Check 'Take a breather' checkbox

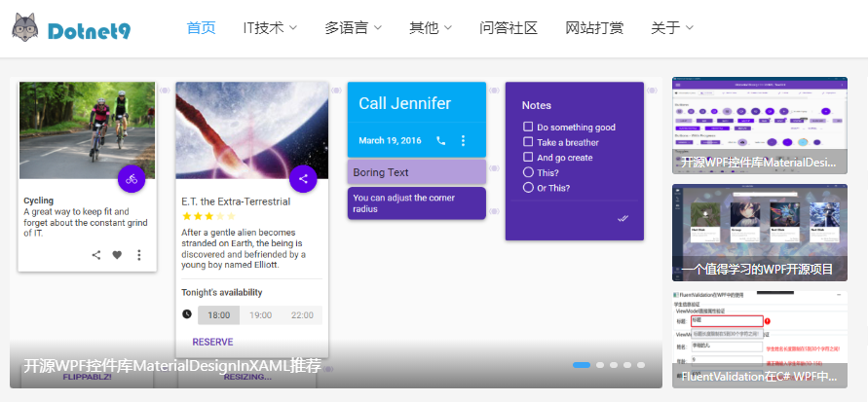[x=528, y=141]
